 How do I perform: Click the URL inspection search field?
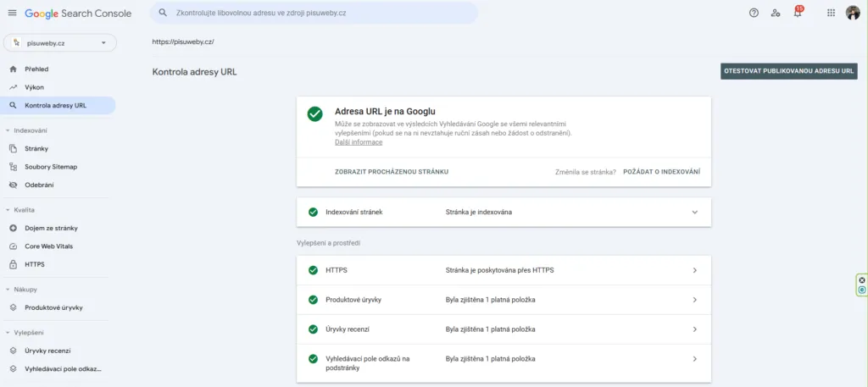(x=314, y=13)
